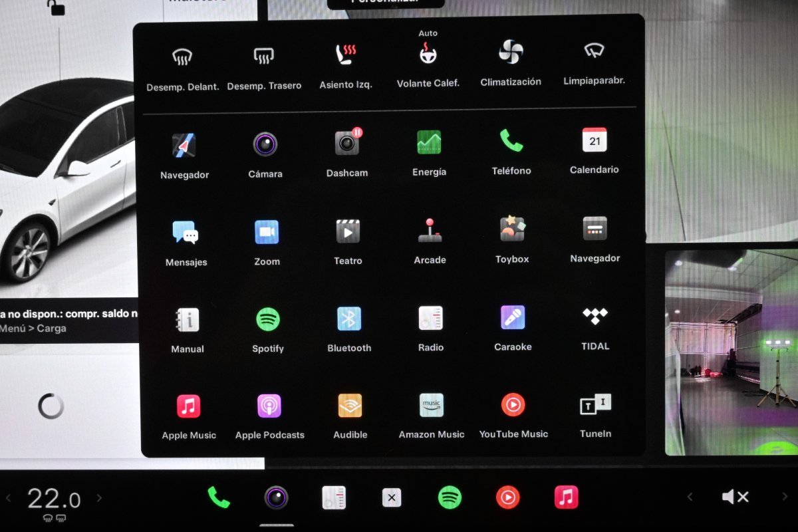The height and width of the screenshot is (532, 798).
Task: Open the rear camera preview thumbnail
Action: pos(731,352)
